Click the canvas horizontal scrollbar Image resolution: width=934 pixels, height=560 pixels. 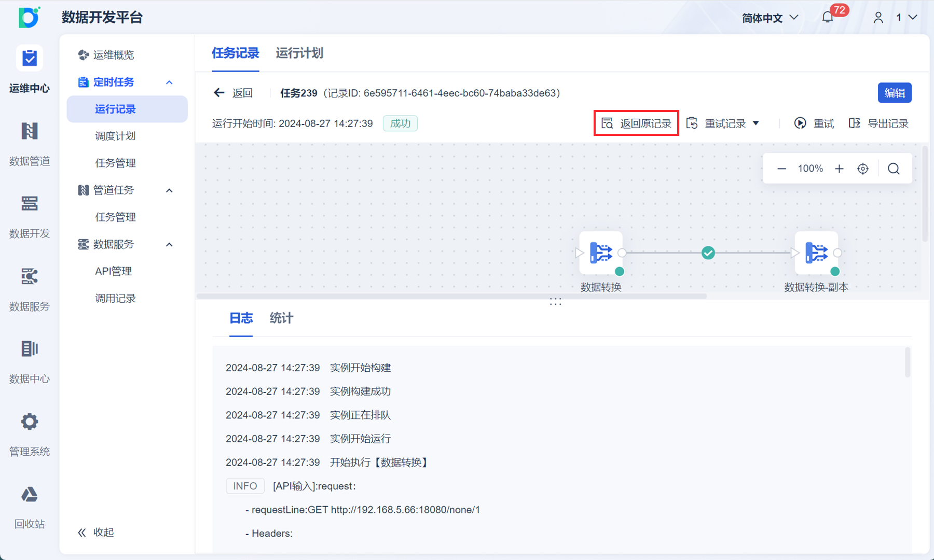pyautogui.click(x=452, y=297)
